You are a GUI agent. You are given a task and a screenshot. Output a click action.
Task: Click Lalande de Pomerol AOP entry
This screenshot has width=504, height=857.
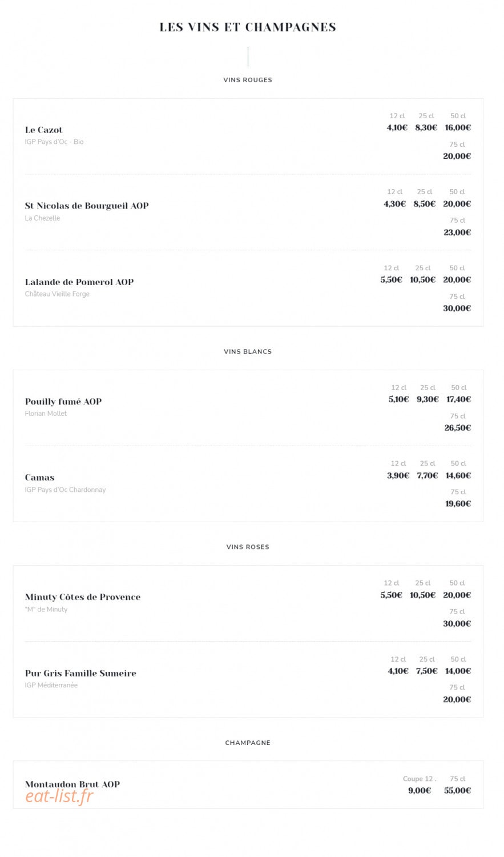coord(79,282)
